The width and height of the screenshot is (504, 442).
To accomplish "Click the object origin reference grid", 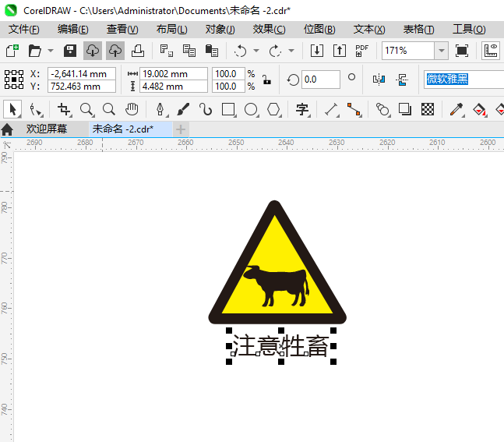I will tap(14, 80).
